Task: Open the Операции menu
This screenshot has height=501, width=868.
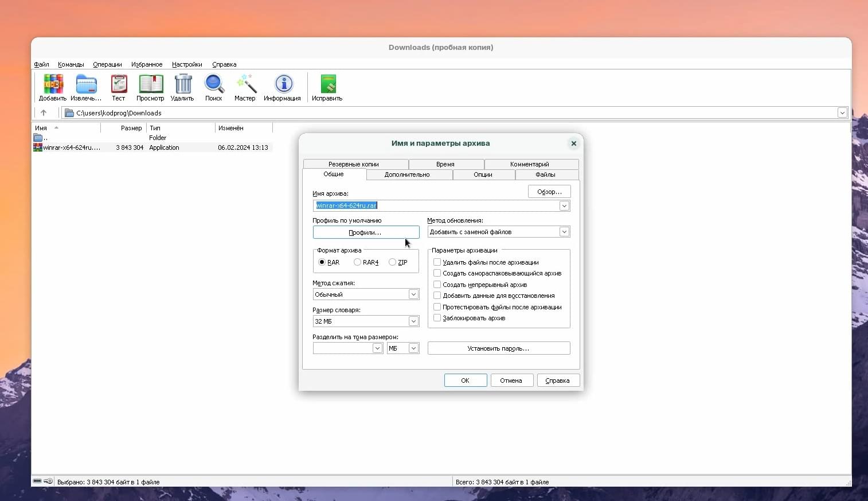Action: [x=108, y=64]
